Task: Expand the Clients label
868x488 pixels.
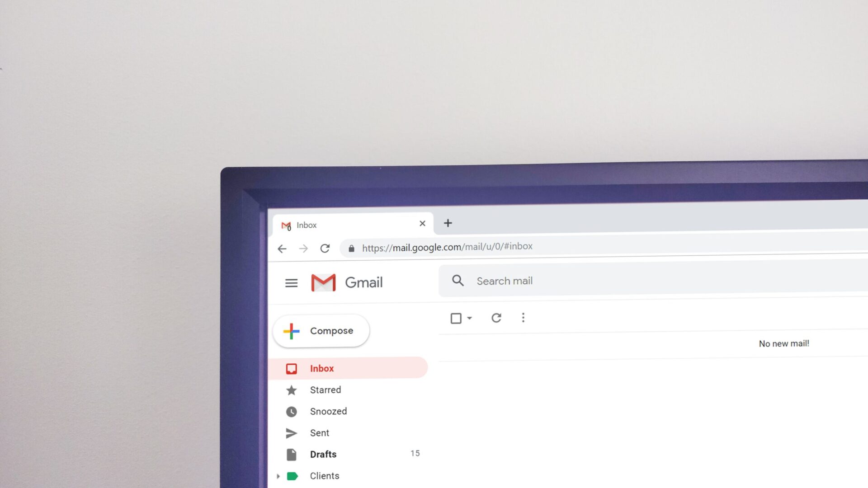Action: click(x=277, y=475)
